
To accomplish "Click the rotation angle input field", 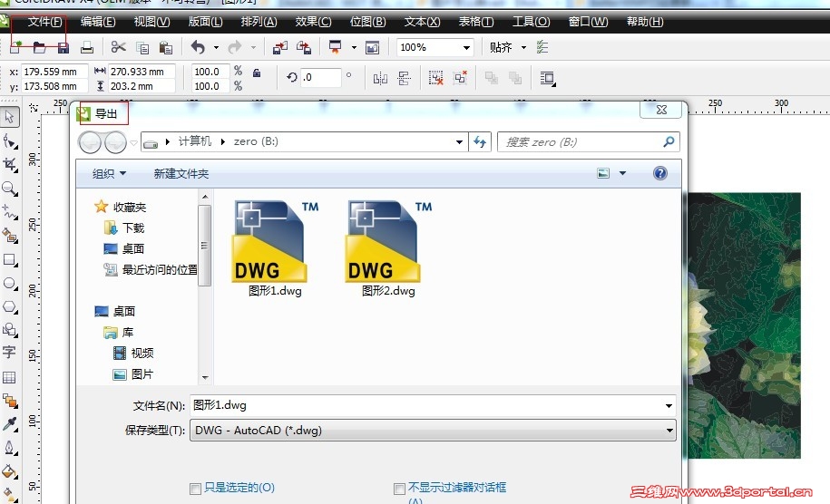I will 319,78.
